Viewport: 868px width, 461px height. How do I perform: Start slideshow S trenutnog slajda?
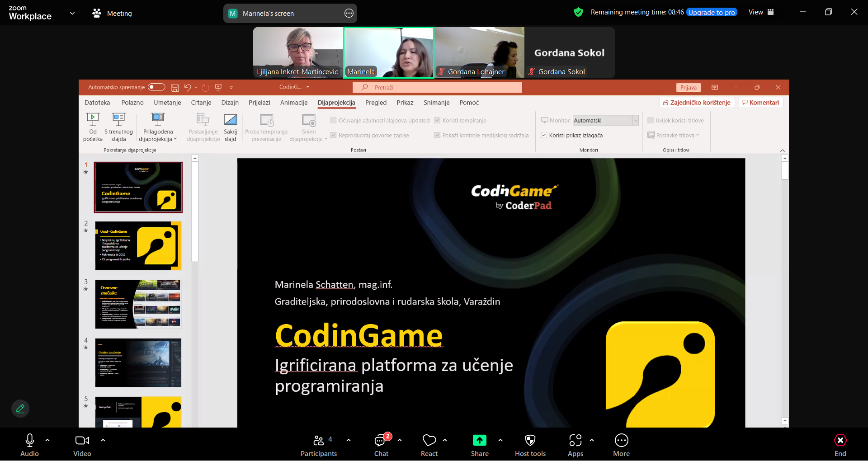[x=118, y=127]
